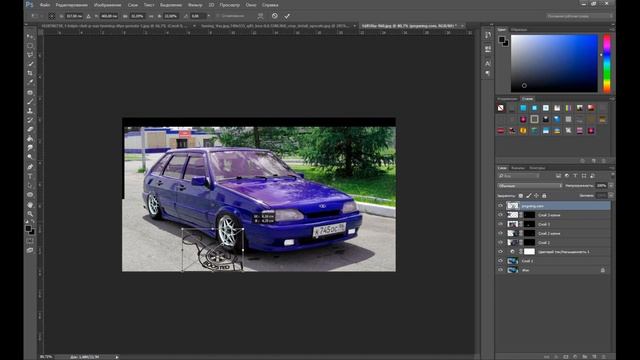Select the Dodge tool
640x360 pixels.
(30, 157)
